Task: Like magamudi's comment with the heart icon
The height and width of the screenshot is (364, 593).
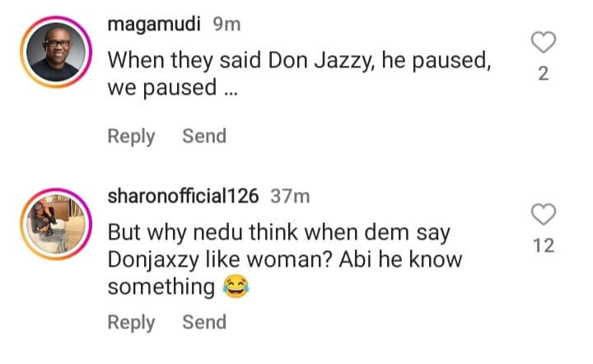Action: tap(543, 42)
